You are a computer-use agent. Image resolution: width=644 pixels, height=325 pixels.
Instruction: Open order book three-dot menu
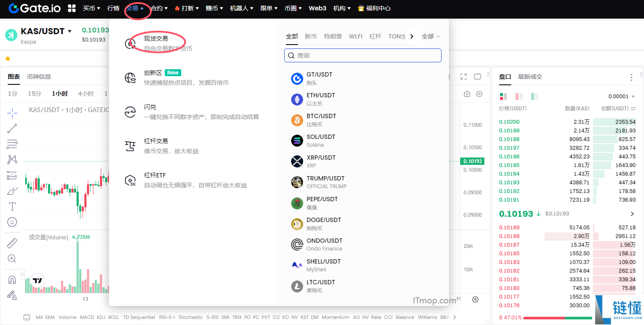[631, 77]
